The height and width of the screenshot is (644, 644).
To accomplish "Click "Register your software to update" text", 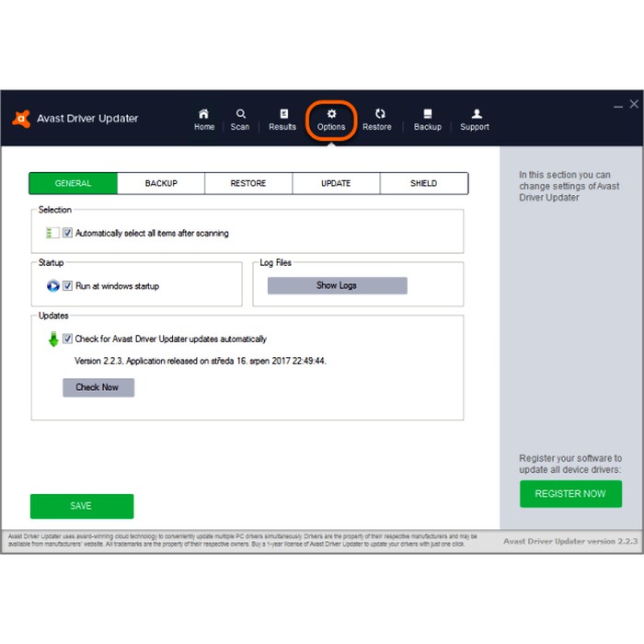I will [x=570, y=464].
